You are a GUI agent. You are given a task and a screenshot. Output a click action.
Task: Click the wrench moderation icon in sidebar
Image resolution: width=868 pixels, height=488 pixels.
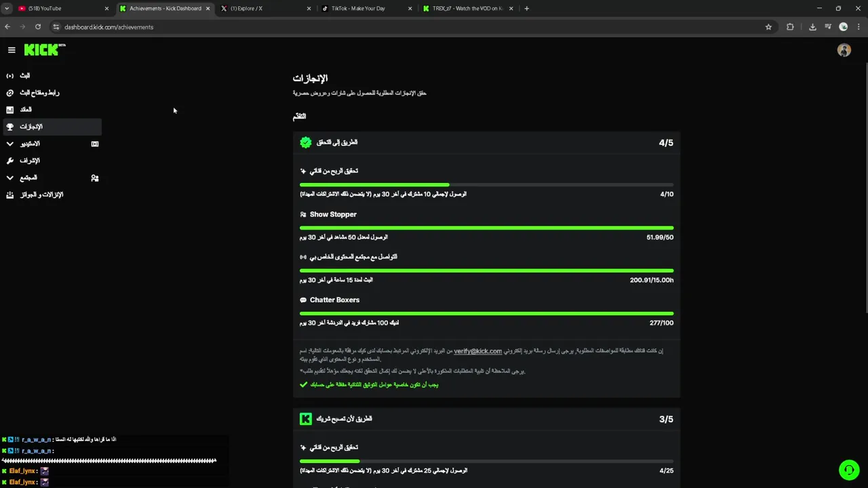[x=10, y=161]
